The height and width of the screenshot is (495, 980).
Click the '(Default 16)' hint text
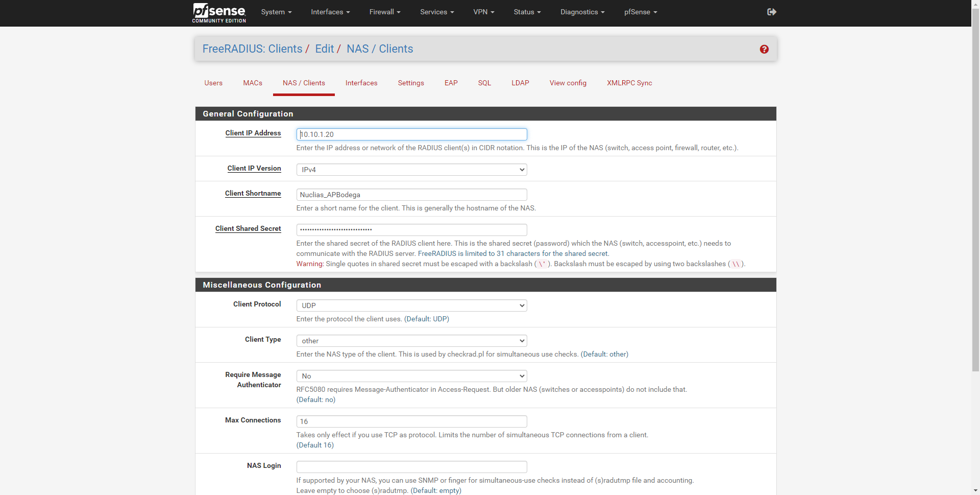[315, 445]
